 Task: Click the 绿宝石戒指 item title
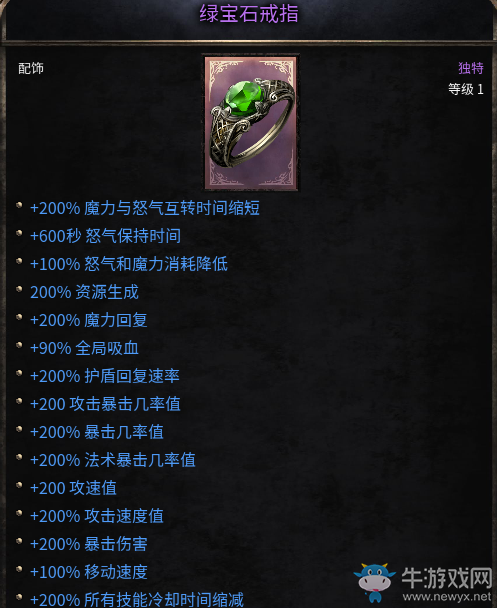(248, 13)
